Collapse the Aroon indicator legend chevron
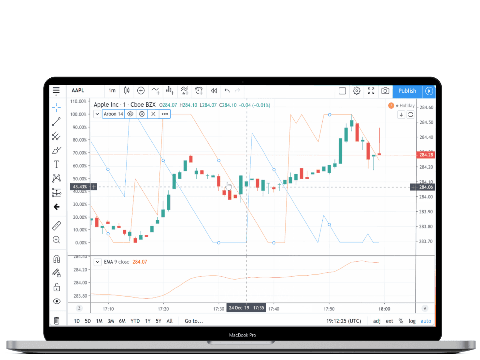480x360 pixels. [x=97, y=114]
